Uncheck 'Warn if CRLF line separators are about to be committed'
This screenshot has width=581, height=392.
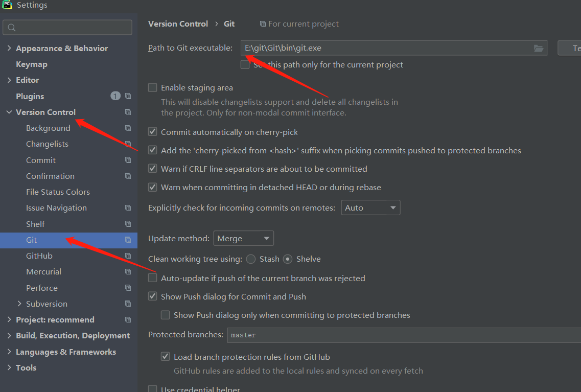click(152, 169)
